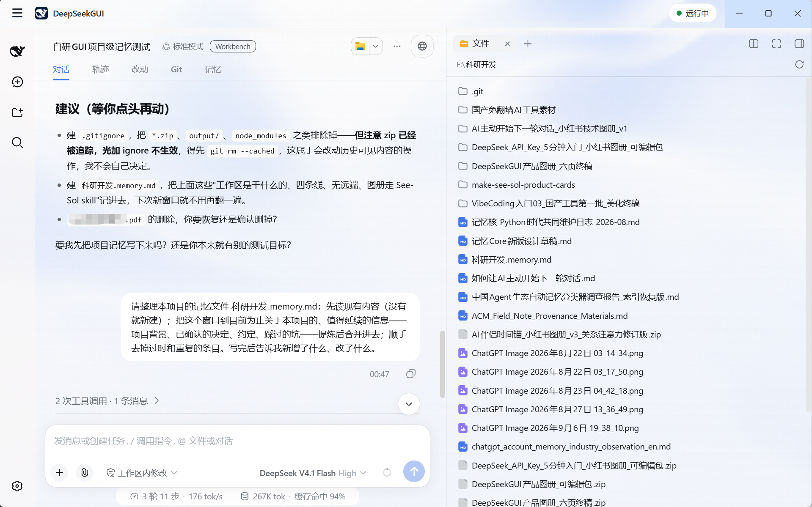Click the 运行中 status indicator

click(692, 13)
